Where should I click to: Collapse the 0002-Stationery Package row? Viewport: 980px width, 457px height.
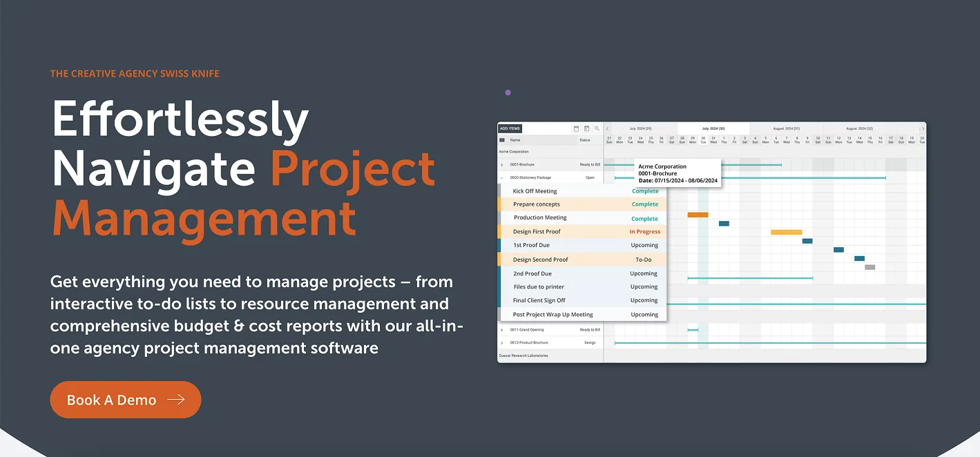tap(502, 177)
